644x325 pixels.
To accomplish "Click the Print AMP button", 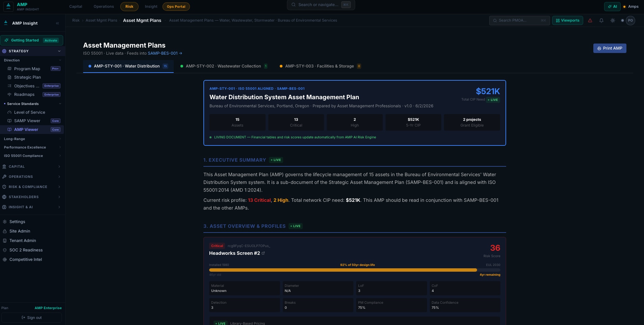I will (610, 48).
